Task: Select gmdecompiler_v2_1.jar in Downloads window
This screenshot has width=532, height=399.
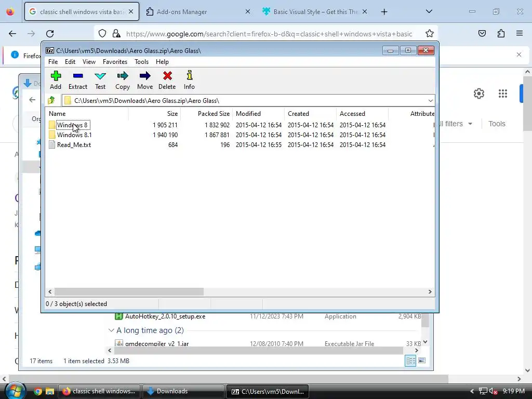Action: coord(157,343)
